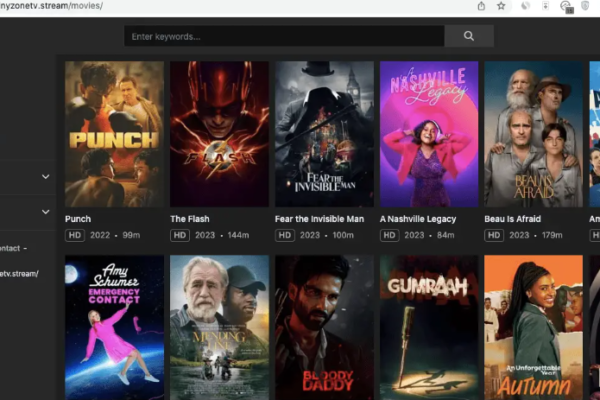Click the address bar URL
Viewport: 600px width, 400px height.
tap(51, 6)
